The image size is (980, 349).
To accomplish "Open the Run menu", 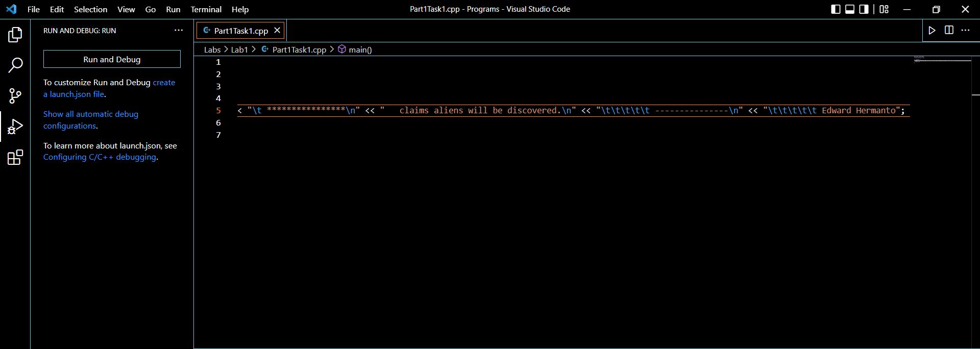I will coord(173,9).
